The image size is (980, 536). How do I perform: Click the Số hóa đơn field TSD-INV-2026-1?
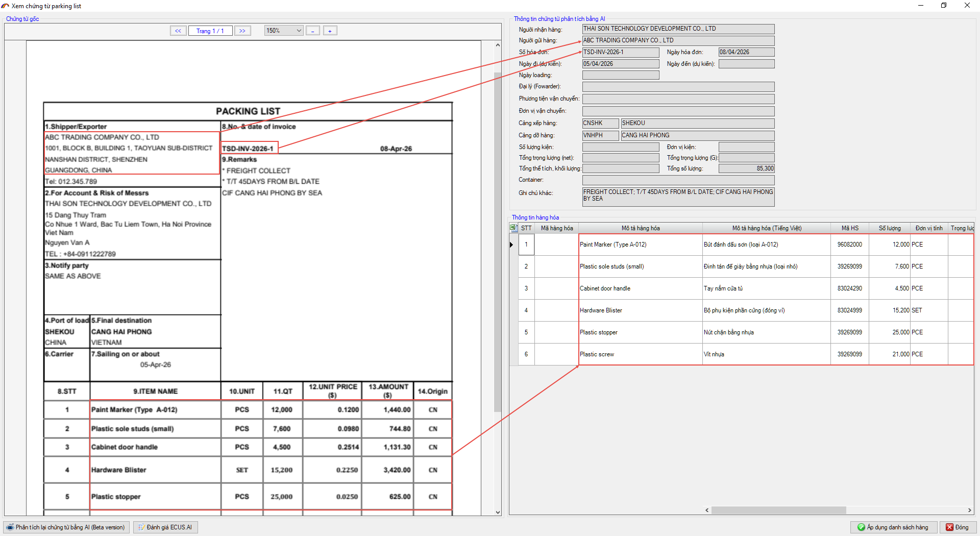[x=620, y=52]
